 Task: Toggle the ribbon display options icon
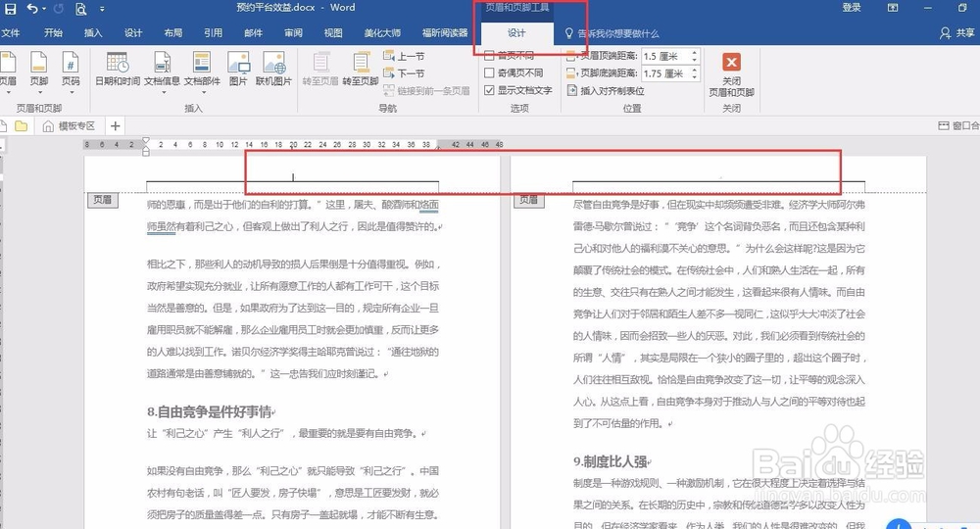coord(893,8)
